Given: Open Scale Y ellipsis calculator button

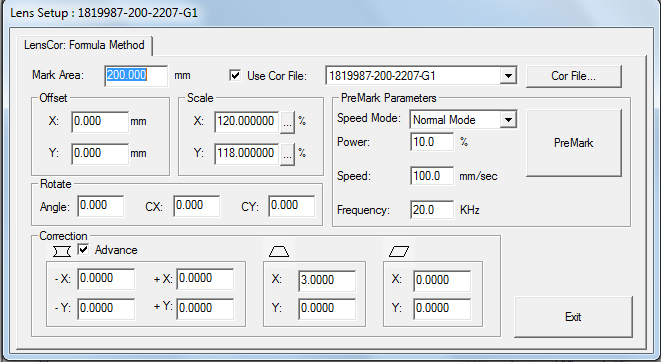Looking at the screenshot, I should click(288, 154).
